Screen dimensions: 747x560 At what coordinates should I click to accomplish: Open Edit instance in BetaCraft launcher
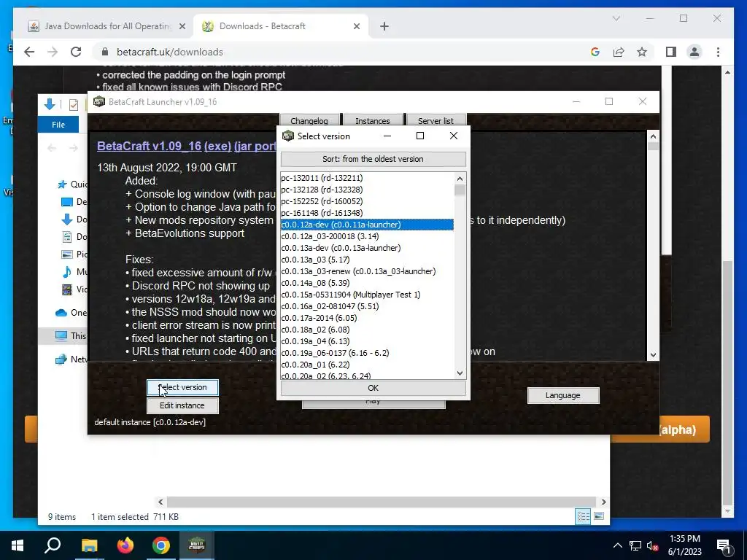tap(182, 405)
